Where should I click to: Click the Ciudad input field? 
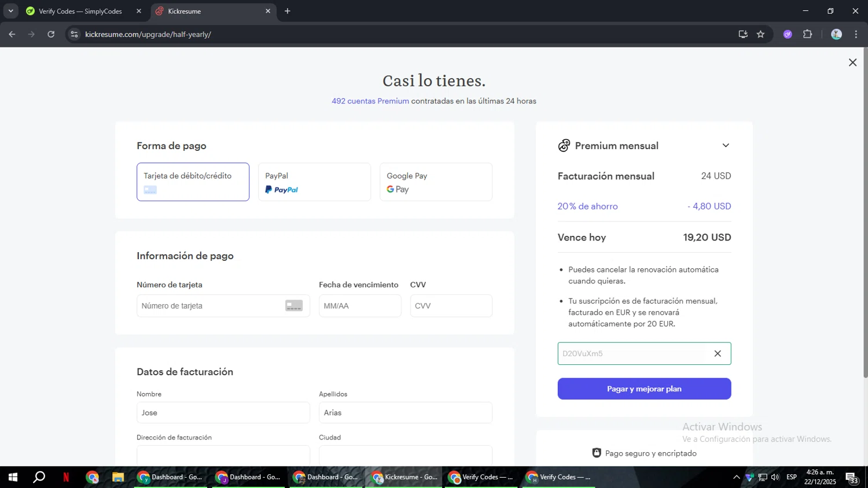coord(406,456)
